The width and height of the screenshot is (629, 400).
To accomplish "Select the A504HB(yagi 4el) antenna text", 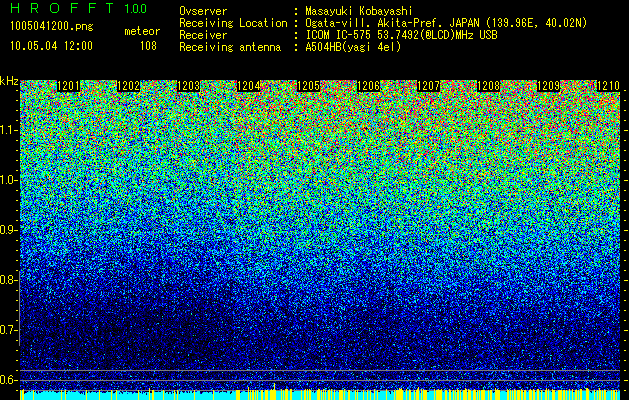I will click(353, 47).
